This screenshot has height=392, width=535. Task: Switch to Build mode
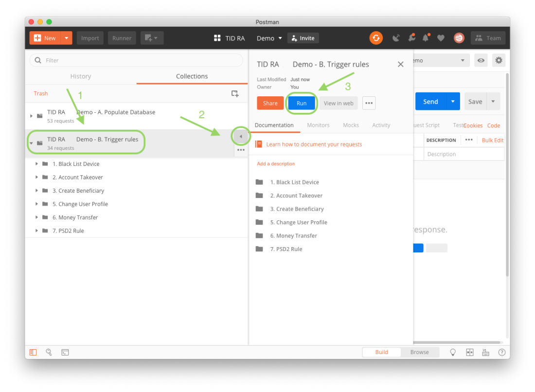tap(381, 352)
